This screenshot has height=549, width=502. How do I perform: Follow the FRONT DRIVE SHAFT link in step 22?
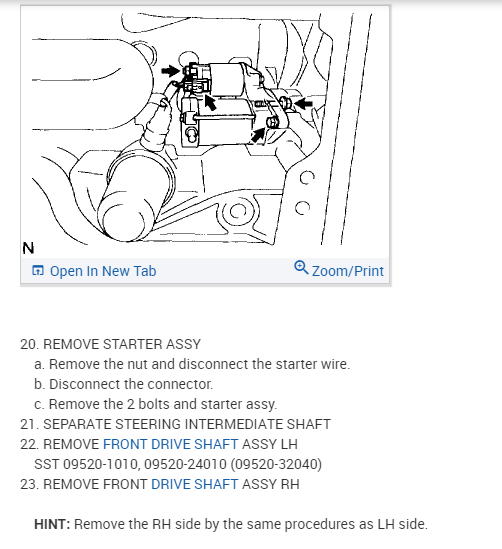tap(170, 444)
